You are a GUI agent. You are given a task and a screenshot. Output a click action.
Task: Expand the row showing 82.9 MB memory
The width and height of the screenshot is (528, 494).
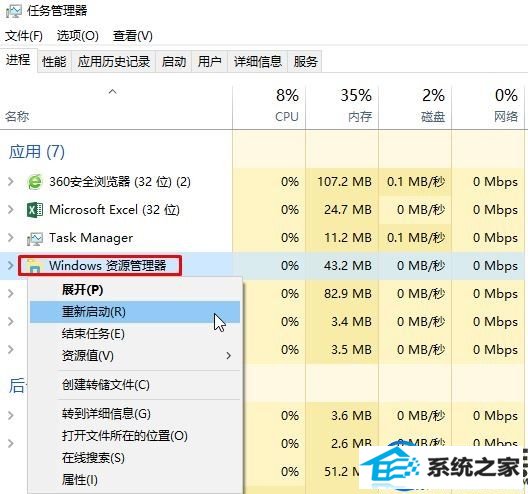point(11,294)
